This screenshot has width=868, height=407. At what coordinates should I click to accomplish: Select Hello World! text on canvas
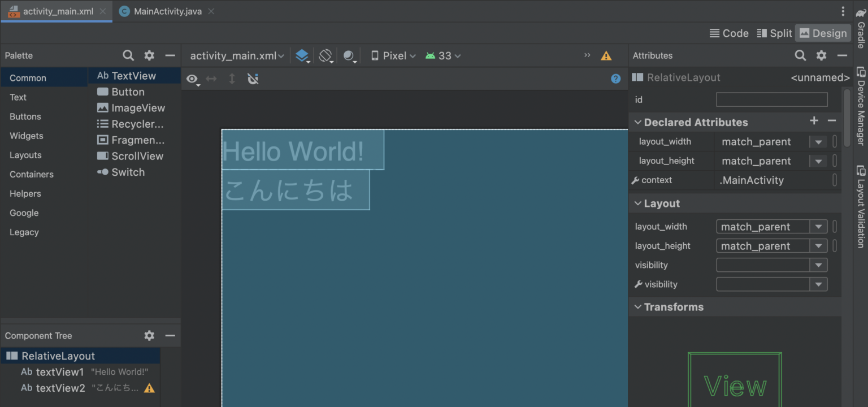coord(303,150)
